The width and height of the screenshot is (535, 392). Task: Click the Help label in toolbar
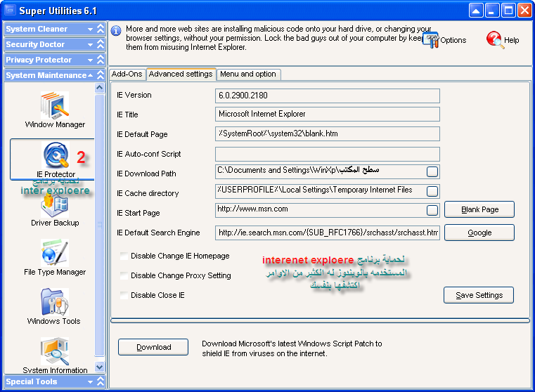pos(512,40)
